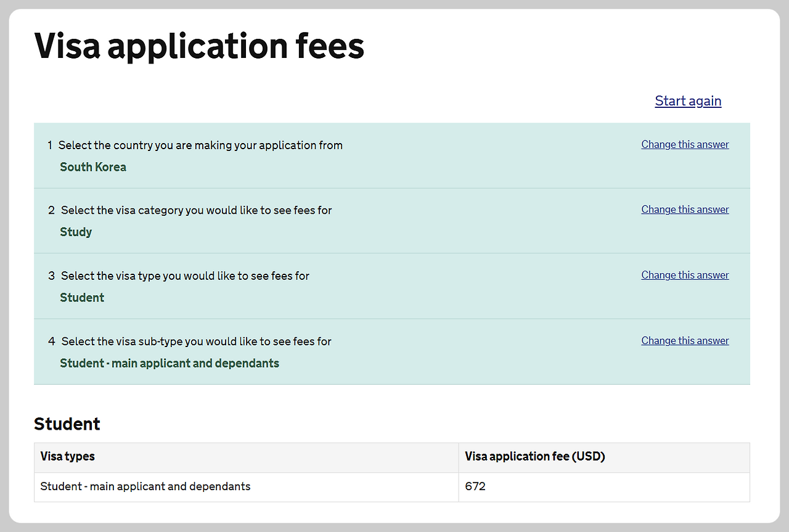This screenshot has width=789, height=532.
Task: Click the question 'Select the visa category you would like to see fees for'
Action: [197, 210]
